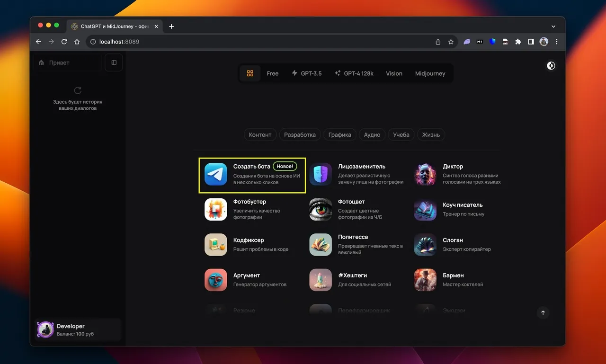Click the Диктор title text
The width and height of the screenshot is (606, 364).
coord(453,166)
